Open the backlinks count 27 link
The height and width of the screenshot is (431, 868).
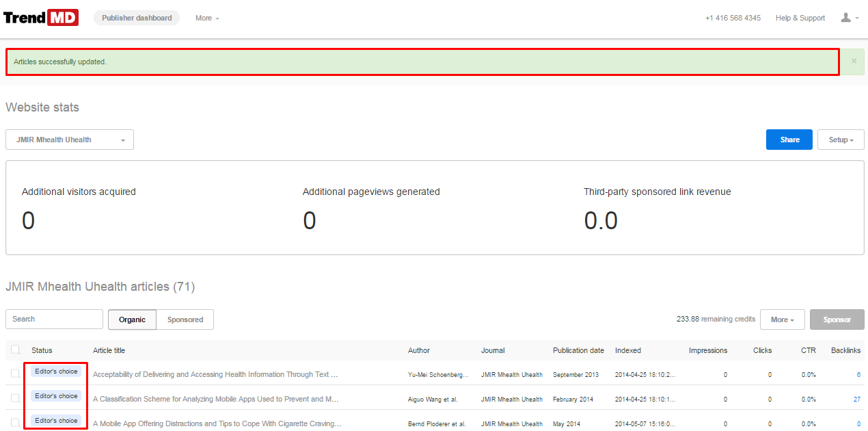click(856, 399)
